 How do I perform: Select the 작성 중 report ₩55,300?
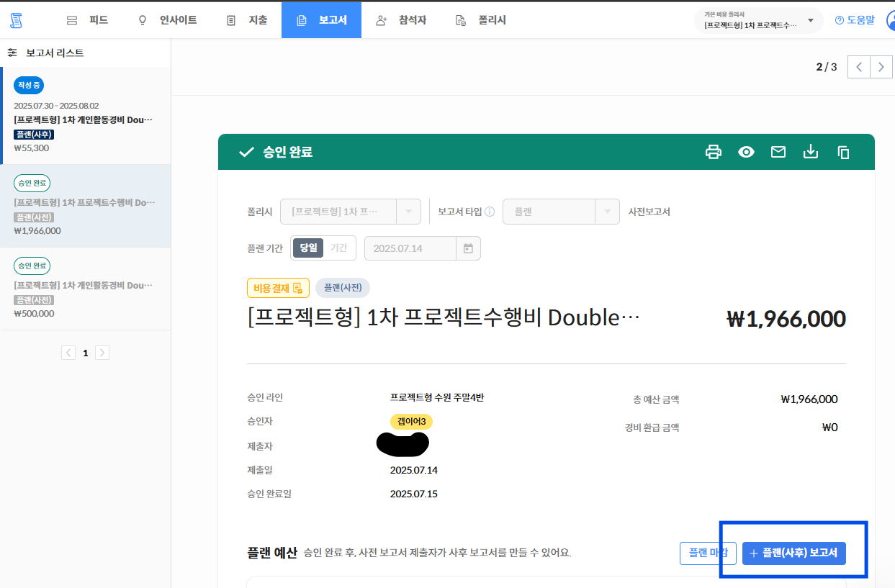86,116
